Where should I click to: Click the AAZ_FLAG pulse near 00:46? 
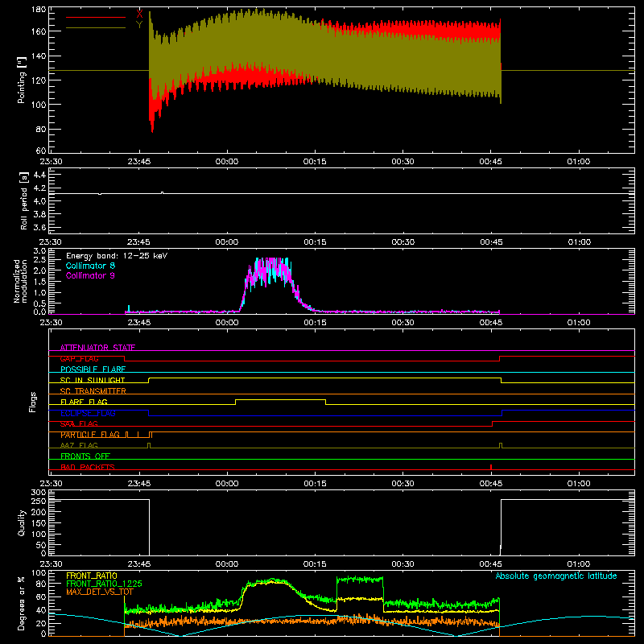click(x=501, y=445)
